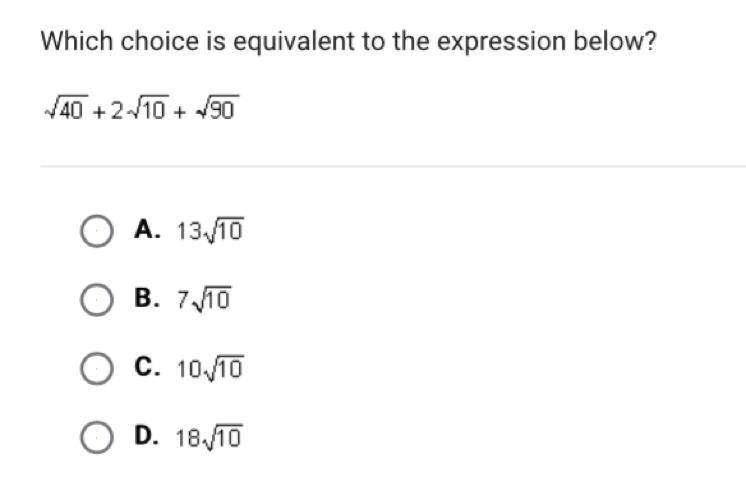746x502 pixels.
Task: Select the radio button for choice B
Action: click(x=96, y=300)
